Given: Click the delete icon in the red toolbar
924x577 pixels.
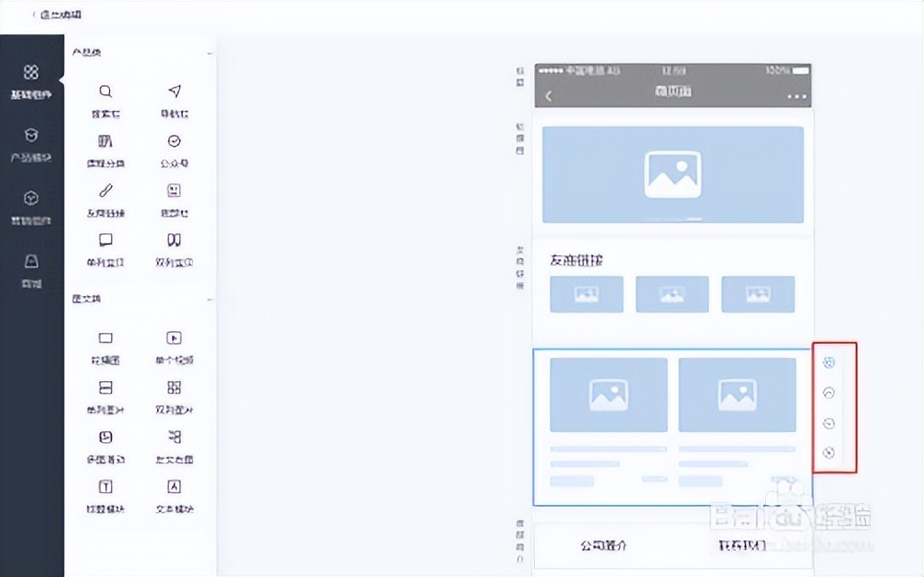Looking at the screenshot, I should pyautogui.click(x=829, y=454).
